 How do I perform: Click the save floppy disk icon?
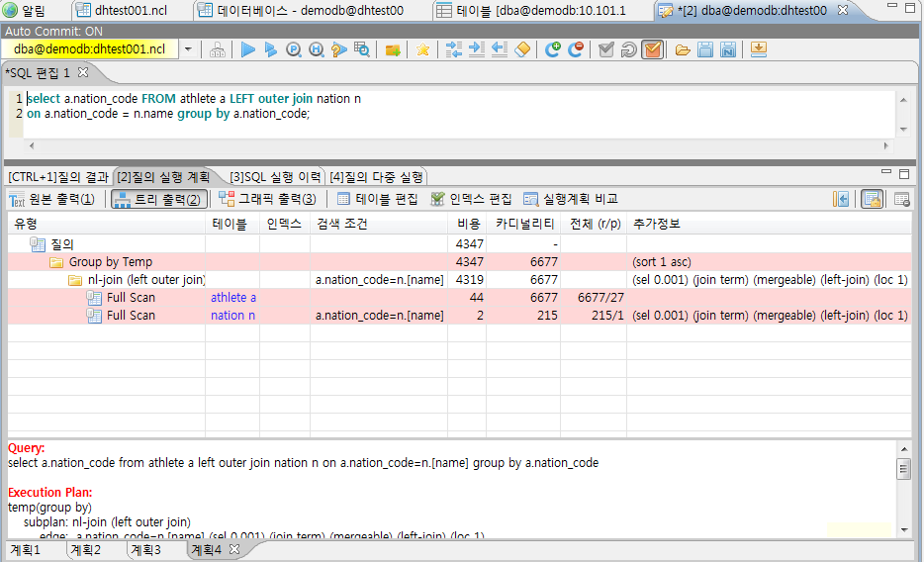705,49
